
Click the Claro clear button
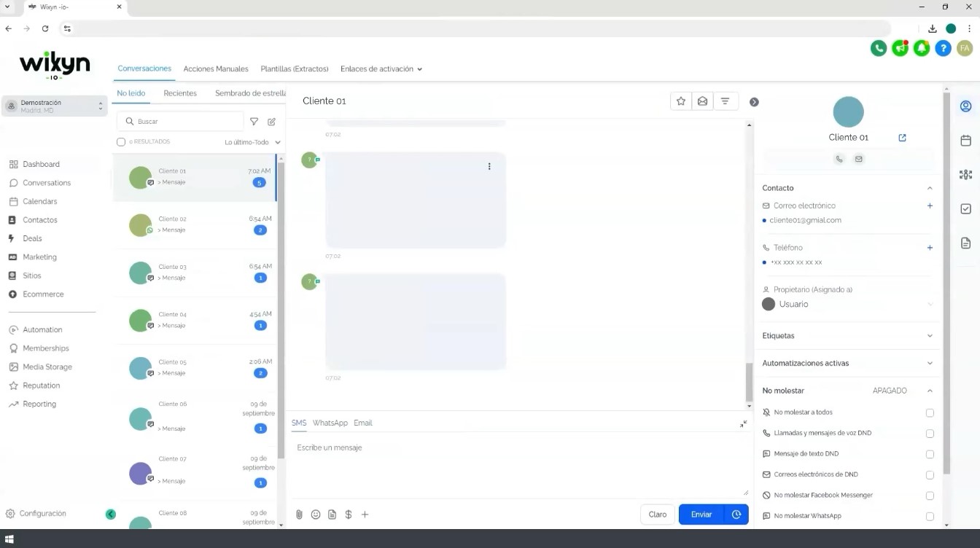click(658, 514)
